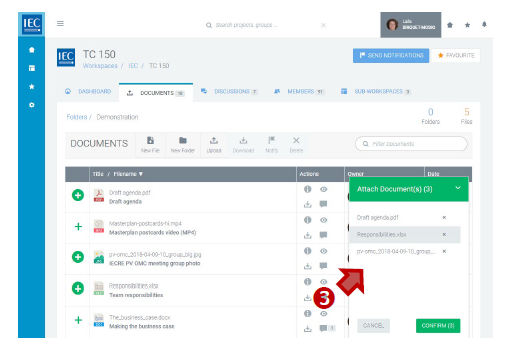Download Draft agenda.pdf from its row
This screenshot has width=506, height=361.
click(308, 204)
